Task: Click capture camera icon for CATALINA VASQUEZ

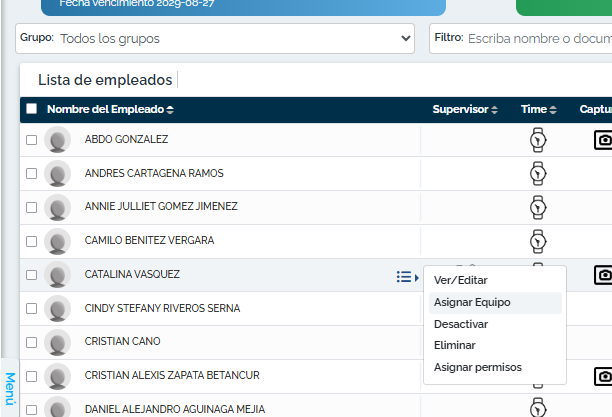Action: click(603, 275)
